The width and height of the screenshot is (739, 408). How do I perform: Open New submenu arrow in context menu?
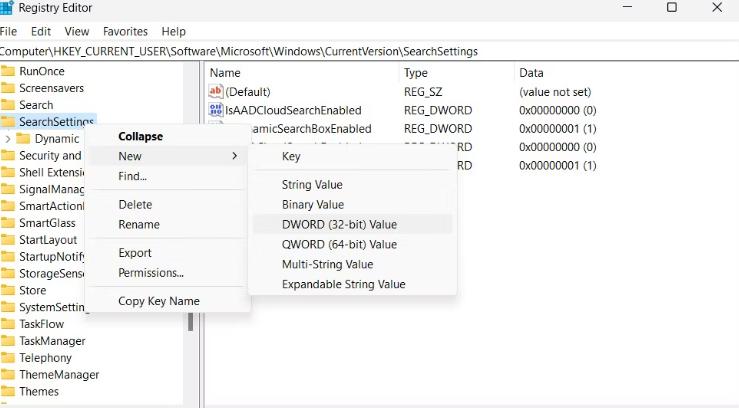coord(235,156)
